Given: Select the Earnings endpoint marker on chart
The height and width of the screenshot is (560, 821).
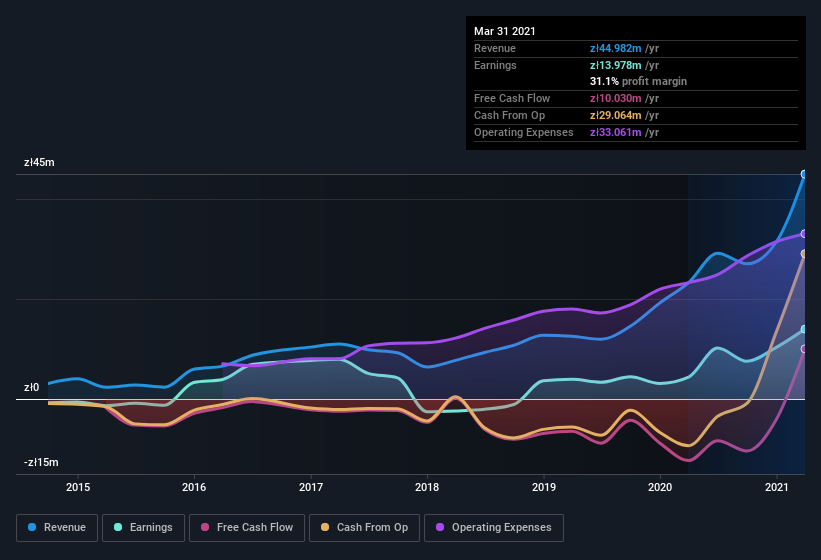Looking at the screenshot, I should [804, 329].
